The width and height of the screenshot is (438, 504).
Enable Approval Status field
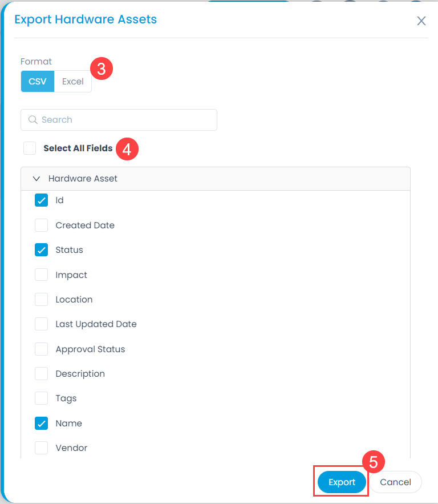pyautogui.click(x=42, y=349)
